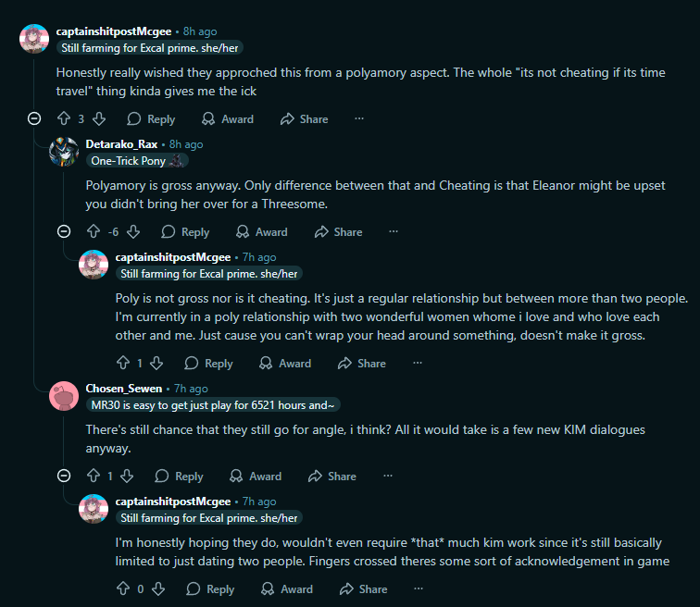Open more options on Detarako_Rax's comment
The height and width of the screenshot is (607, 700).
pyautogui.click(x=394, y=231)
